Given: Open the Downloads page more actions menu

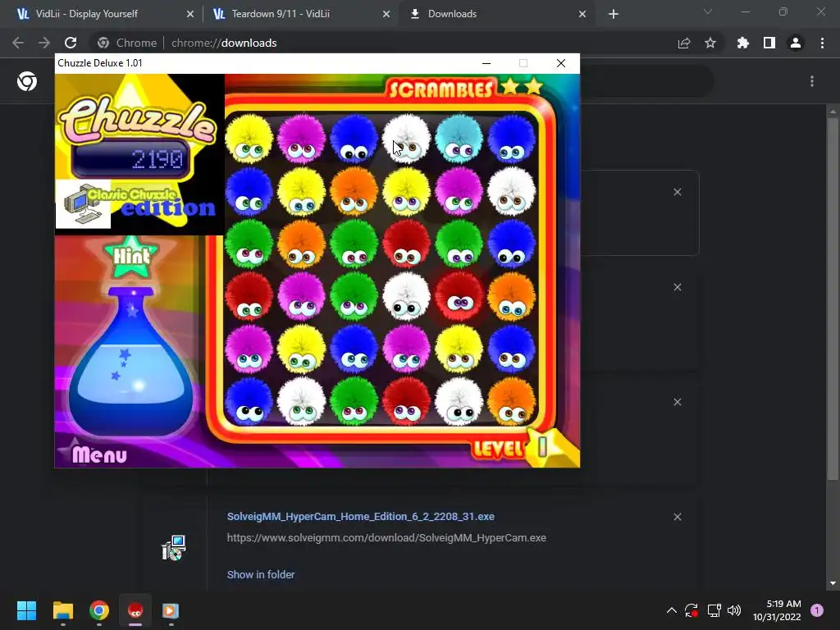Looking at the screenshot, I should 812,81.
